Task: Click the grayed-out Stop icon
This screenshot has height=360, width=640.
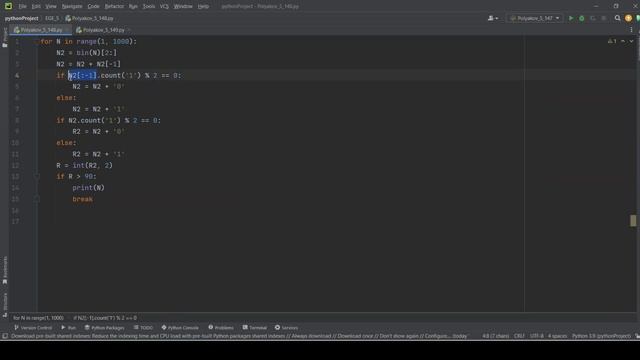Action: (604, 18)
